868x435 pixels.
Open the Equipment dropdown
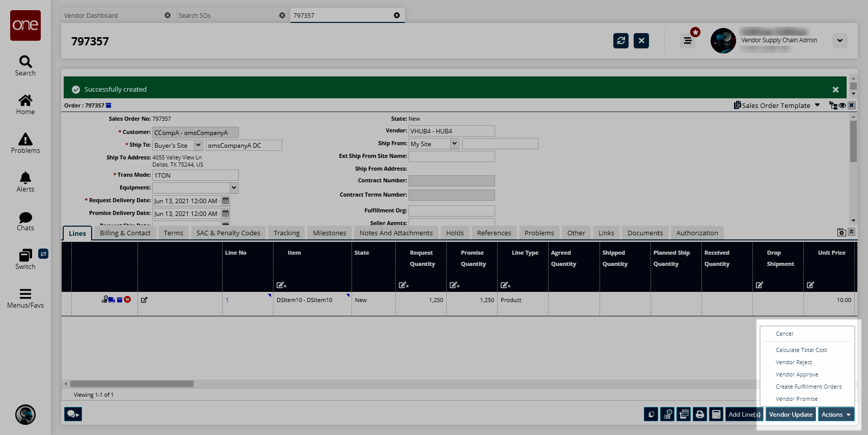234,188
